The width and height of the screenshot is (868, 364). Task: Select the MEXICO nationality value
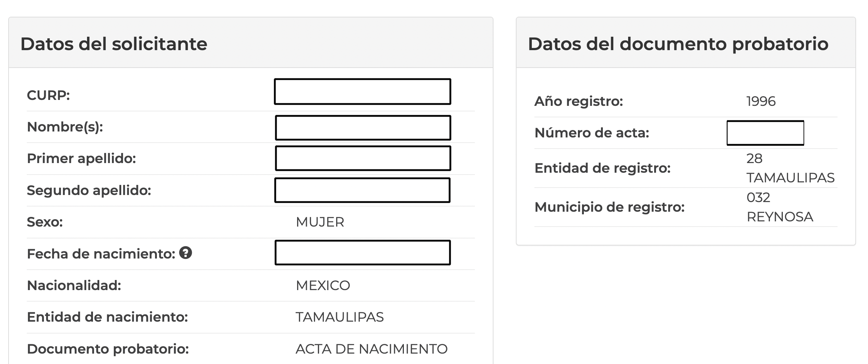(x=322, y=286)
